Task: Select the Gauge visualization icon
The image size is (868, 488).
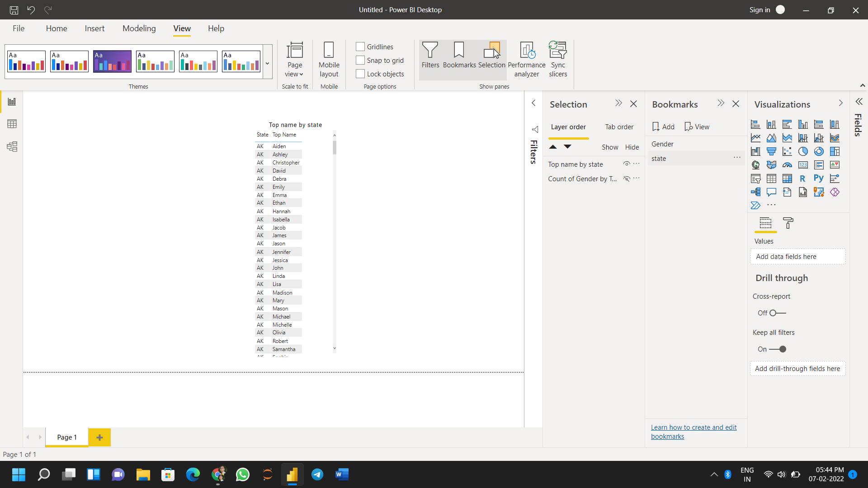Action: click(788, 164)
